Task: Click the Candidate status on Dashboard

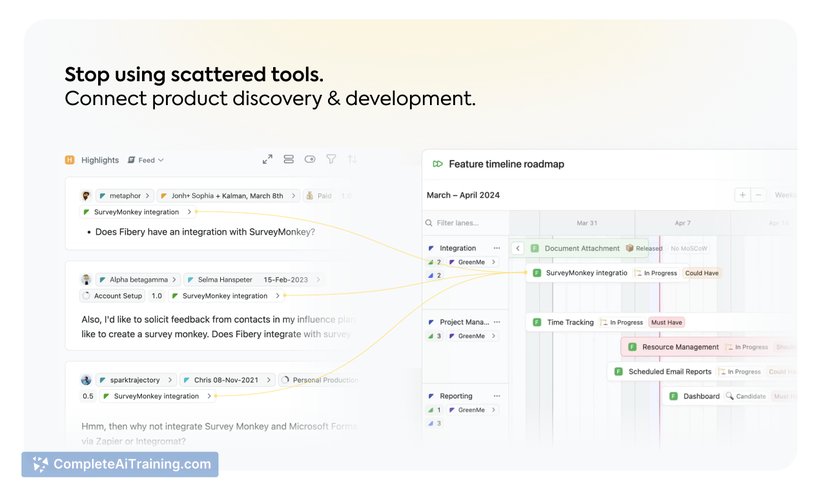Action: coord(746,396)
